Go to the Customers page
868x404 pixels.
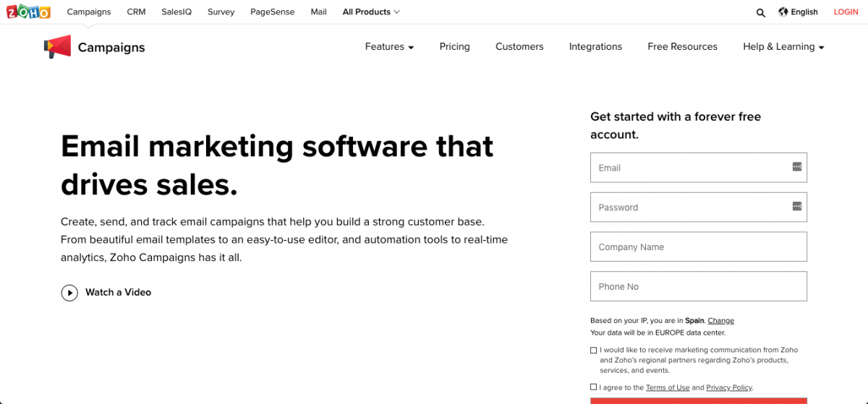point(519,47)
